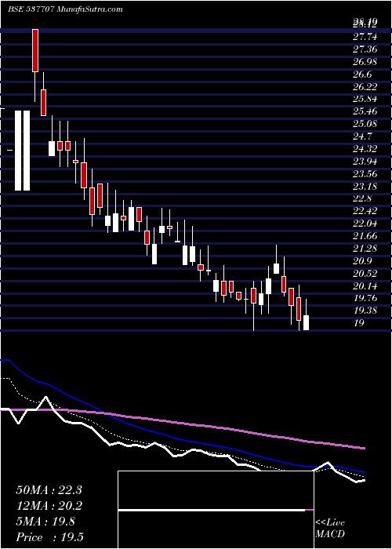Click the Price : 19.5 legend text
Viewport: 392px width, 549px height.
(x=49, y=537)
